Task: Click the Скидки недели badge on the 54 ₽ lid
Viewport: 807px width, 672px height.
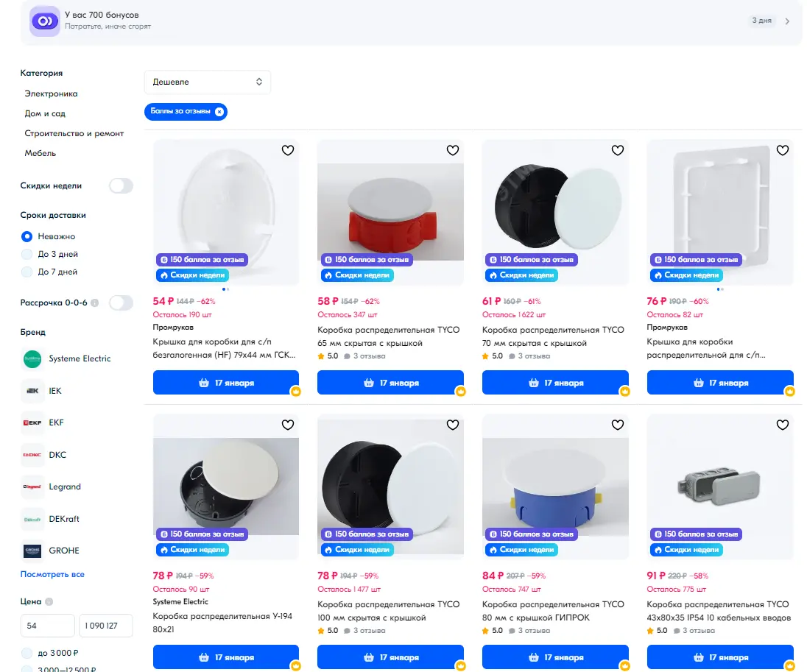Action: click(x=192, y=275)
